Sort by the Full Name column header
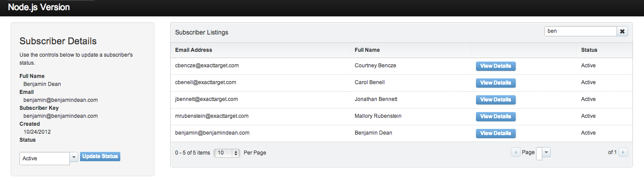The width and height of the screenshot is (644, 182). (x=367, y=50)
